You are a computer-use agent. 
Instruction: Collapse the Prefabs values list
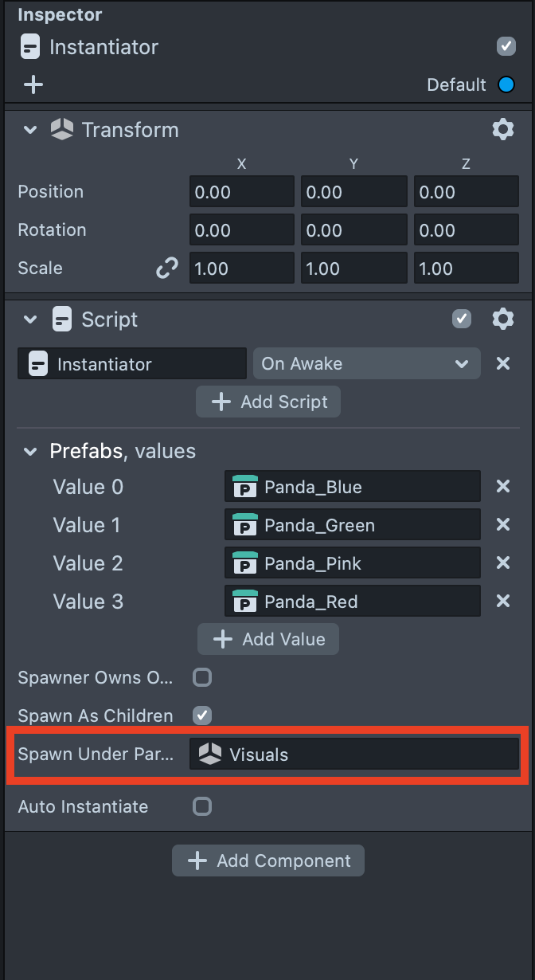(x=30, y=451)
